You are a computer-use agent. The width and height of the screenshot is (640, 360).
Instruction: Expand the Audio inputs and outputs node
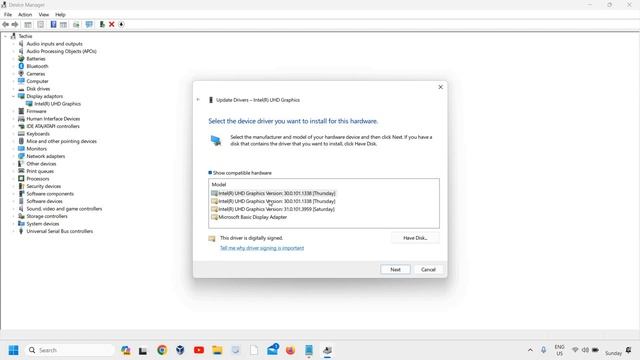click(x=13, y=44)
